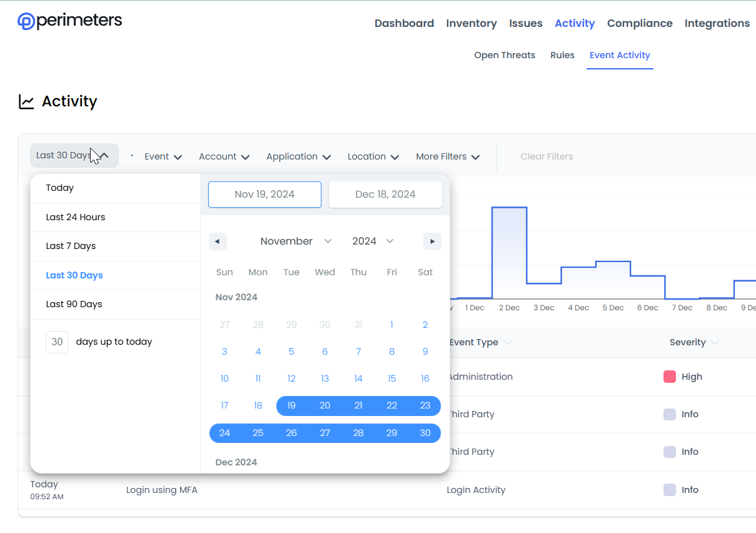
Task: Advance to next month with right arrow
Action: point(432,241)
